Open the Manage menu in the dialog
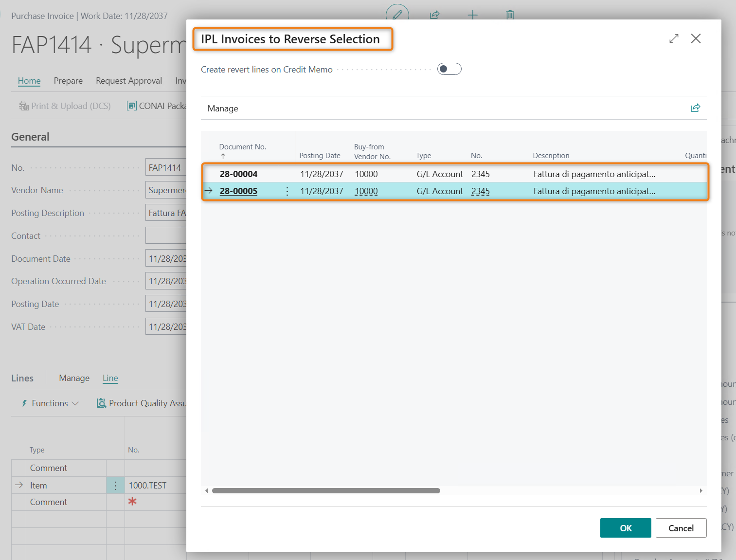This screenshot has width=736, height=560. click(223, 108)
